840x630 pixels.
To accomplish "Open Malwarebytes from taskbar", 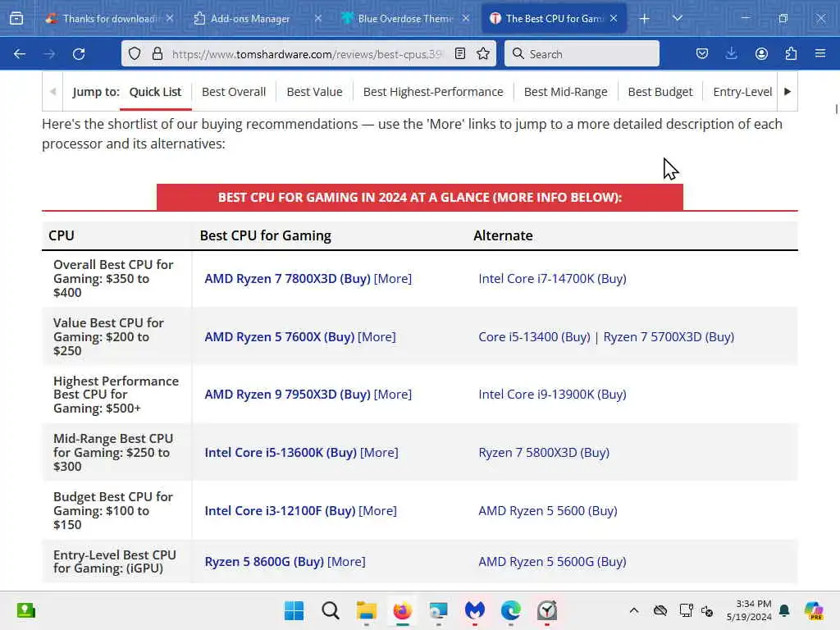I will click(475, 610).
